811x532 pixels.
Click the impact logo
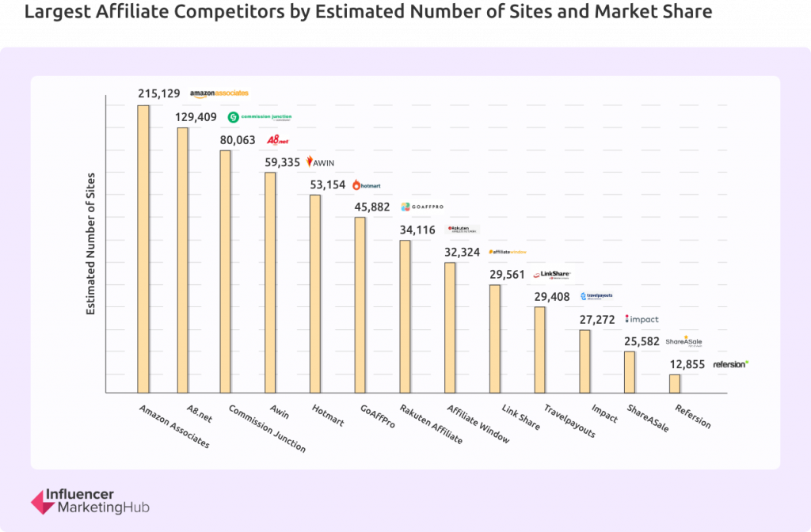tap(642, 320)
